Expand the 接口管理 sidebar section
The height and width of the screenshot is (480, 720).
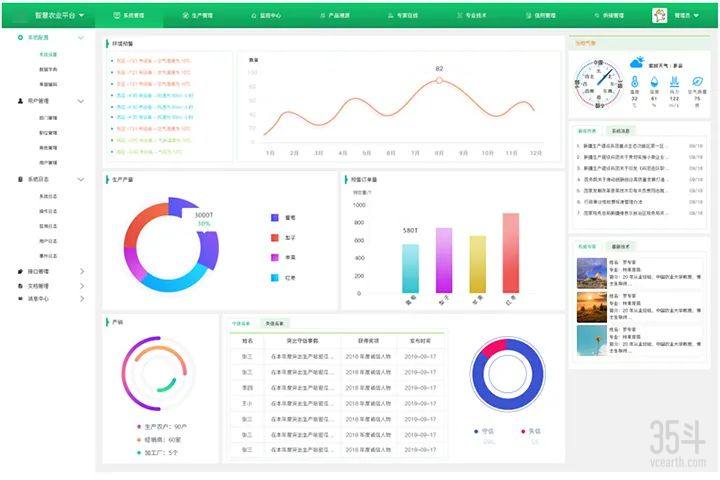coord(81,271)
